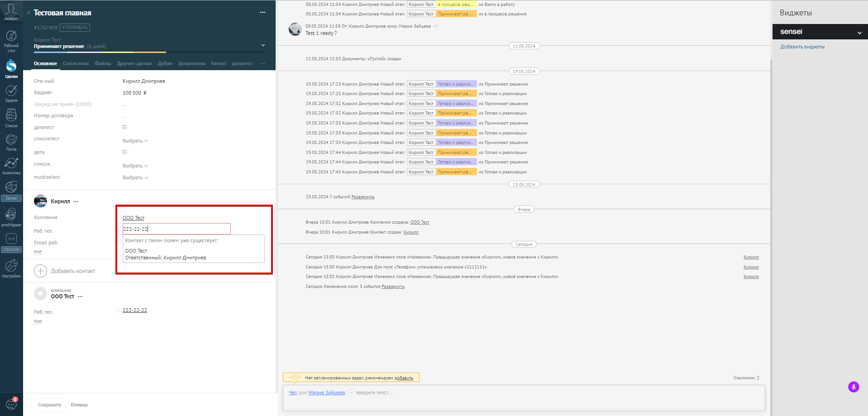Screen dimensions: 868x416
Task: Open the chat recipient dropdown arrow
Action: [x=352, y=393]
